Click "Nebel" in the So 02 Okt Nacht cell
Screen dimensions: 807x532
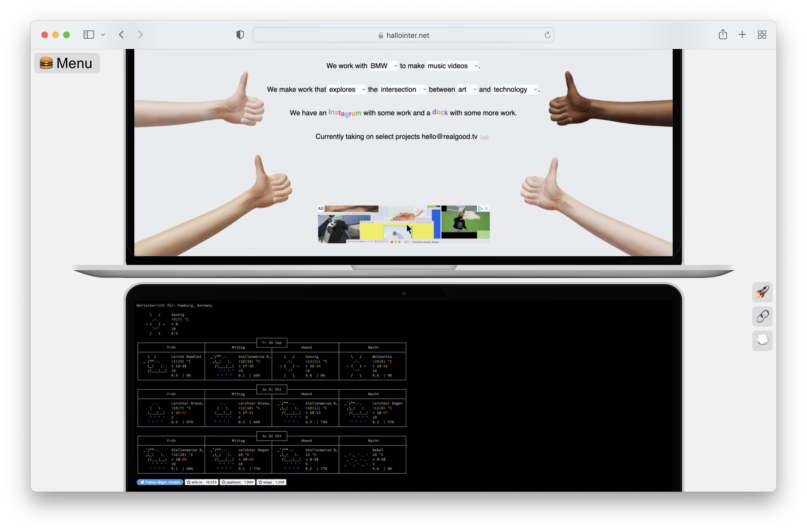coord(378,450)
